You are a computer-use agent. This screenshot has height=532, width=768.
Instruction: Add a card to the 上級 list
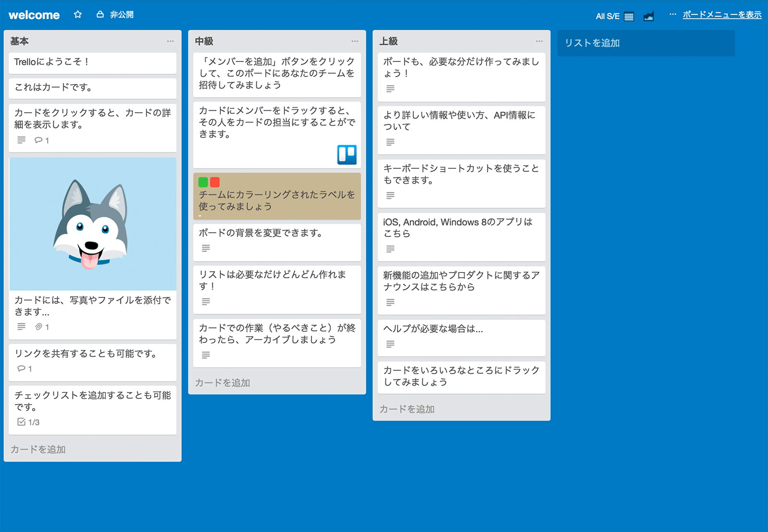point(407,409)
